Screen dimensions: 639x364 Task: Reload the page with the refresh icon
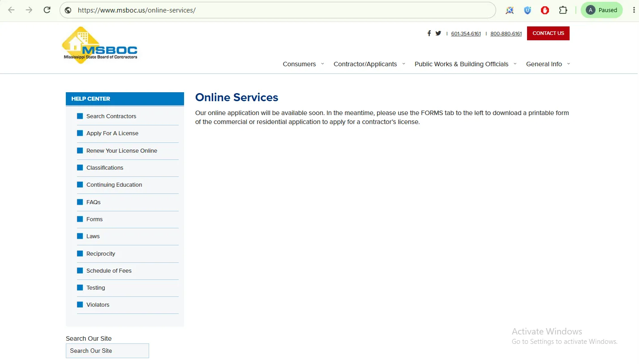(47, 10)
